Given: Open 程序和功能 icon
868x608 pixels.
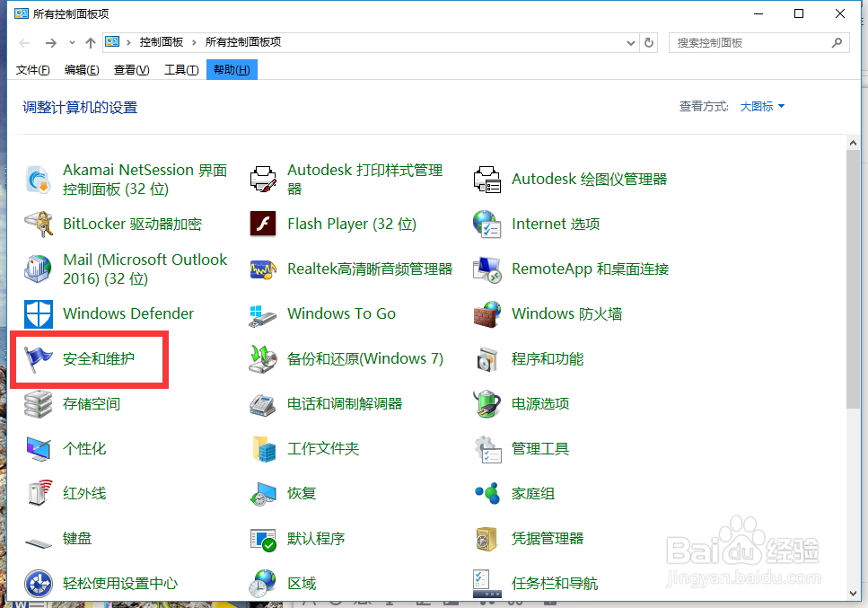Looking at the screenshot, I should pyautogui.click(x=487, y=359).
